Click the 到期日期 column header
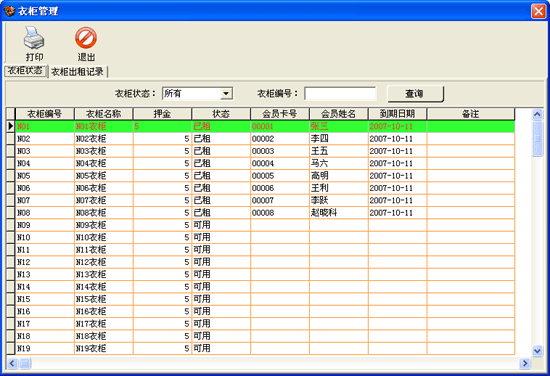 (397, 114)
